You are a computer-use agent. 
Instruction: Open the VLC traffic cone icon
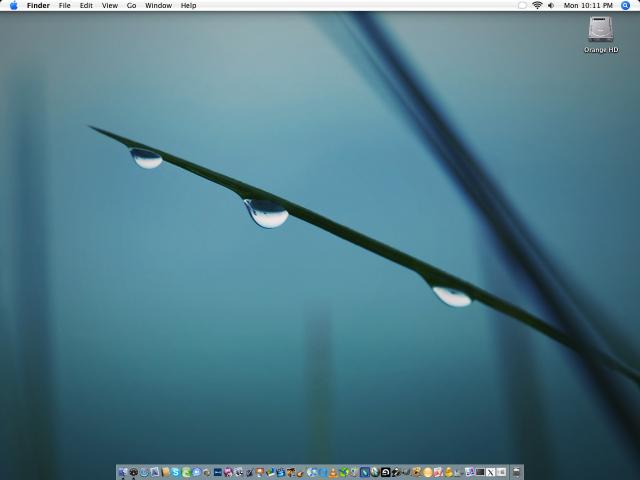pos(332,472)
